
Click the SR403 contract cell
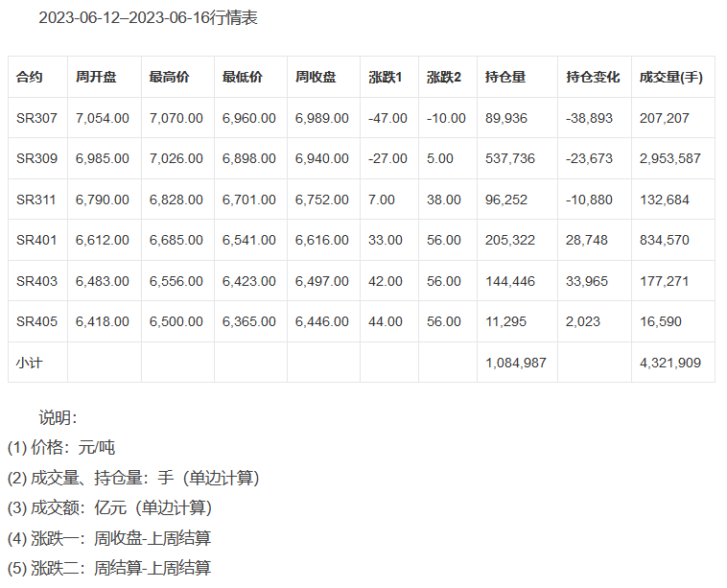[36, 281]
